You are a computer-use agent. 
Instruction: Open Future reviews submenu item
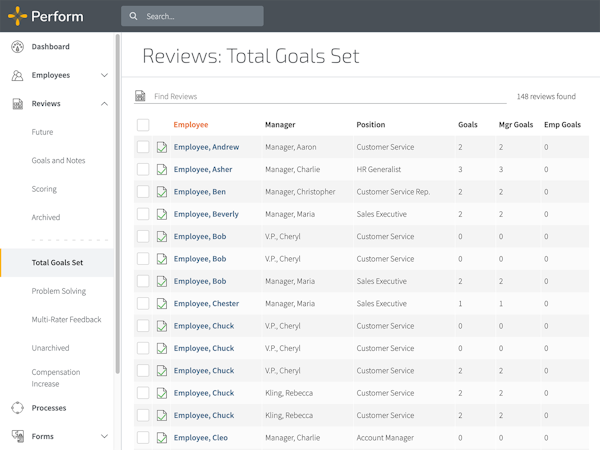(x=42, y=132)
